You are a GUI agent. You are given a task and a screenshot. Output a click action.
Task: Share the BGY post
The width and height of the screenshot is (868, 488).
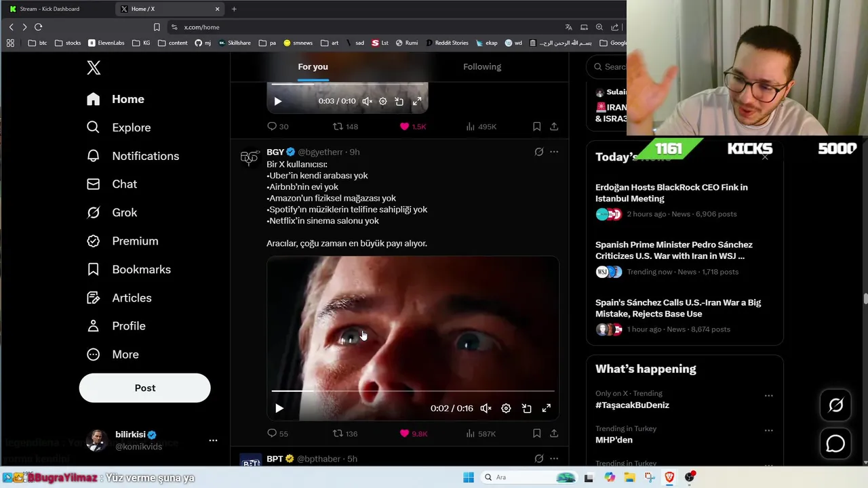click(x=554, y=433)
